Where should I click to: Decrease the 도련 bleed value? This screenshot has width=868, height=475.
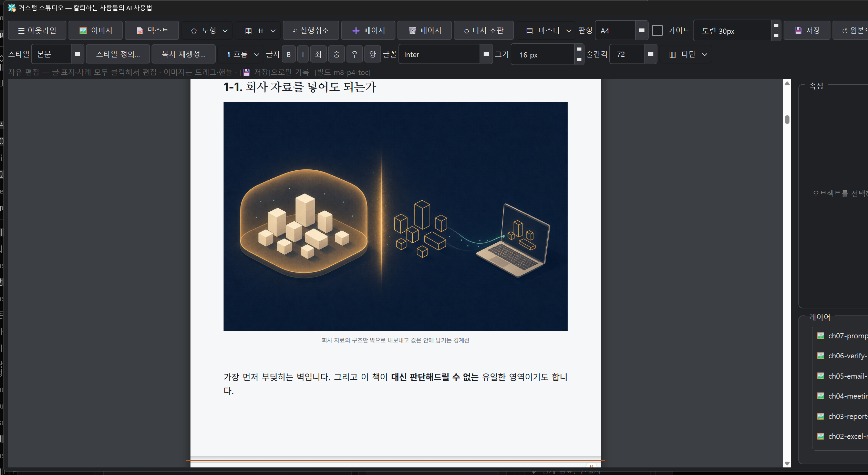coord(776,35)
